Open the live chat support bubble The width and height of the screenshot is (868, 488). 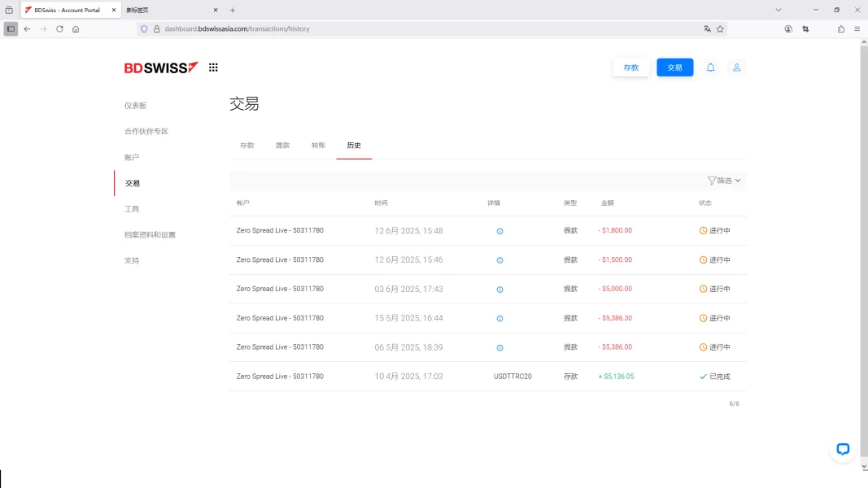[x=842, y=449]
